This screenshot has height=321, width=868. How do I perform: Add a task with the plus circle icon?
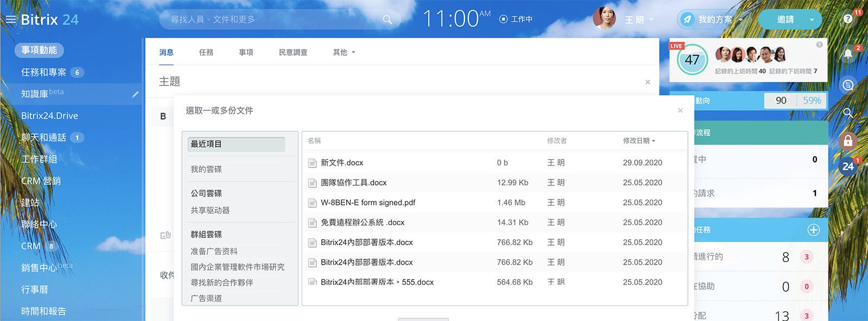click(813, 230)
